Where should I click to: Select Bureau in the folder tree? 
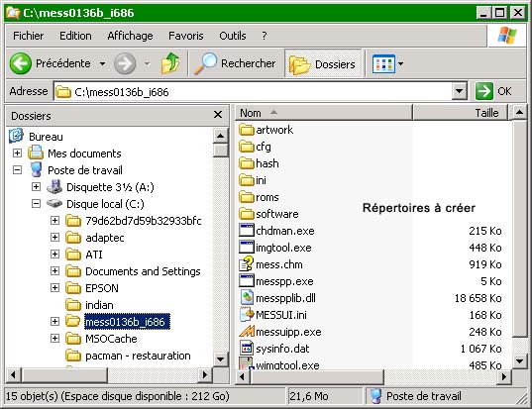click(46, 137)
